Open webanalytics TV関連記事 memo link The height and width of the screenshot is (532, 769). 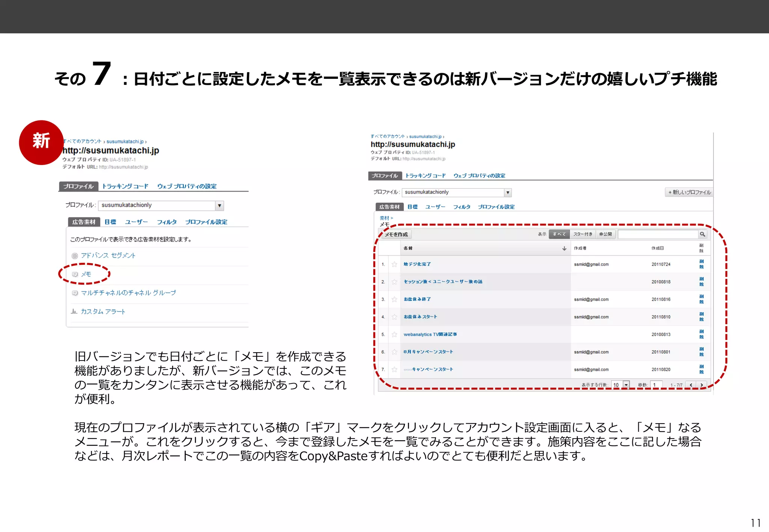pyautogui.click(x=430, y=334)
